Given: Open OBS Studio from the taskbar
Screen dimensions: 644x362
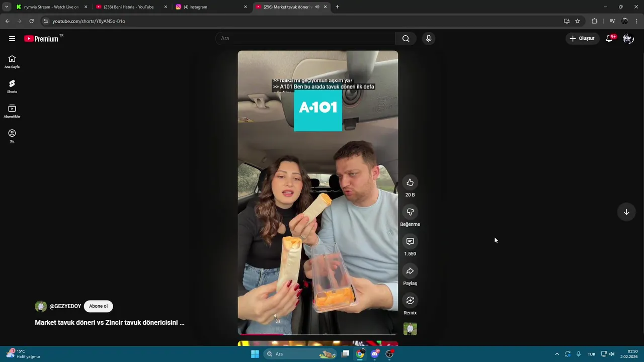Looking at the screenshot, I should pyautogui.click(x=389, y=354).
